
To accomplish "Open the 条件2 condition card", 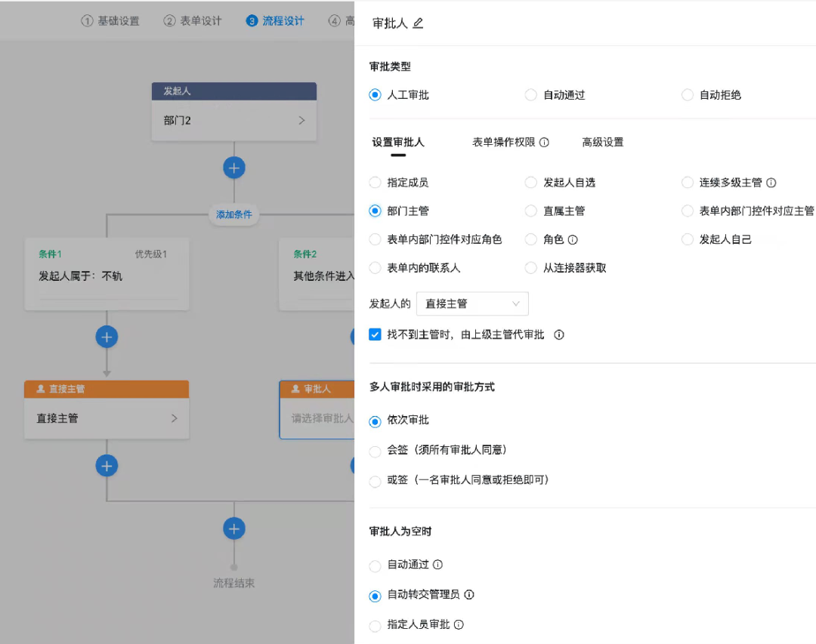I will click(317, 275).
